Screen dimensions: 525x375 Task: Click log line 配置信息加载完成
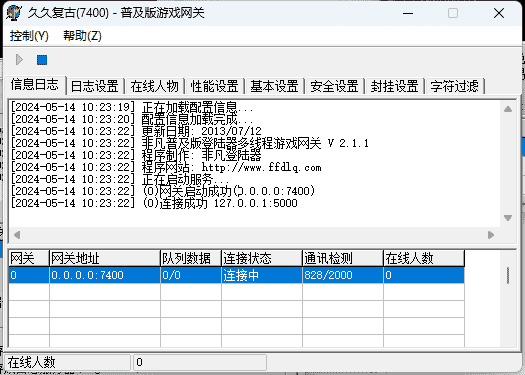(x=132, y=120)
